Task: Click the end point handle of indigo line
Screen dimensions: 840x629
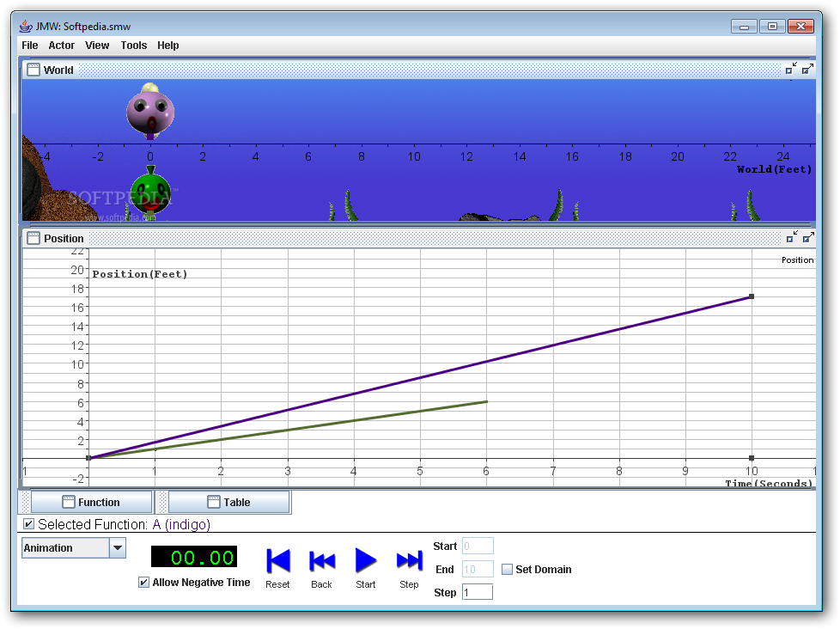Action: click(x=752, y=296)
